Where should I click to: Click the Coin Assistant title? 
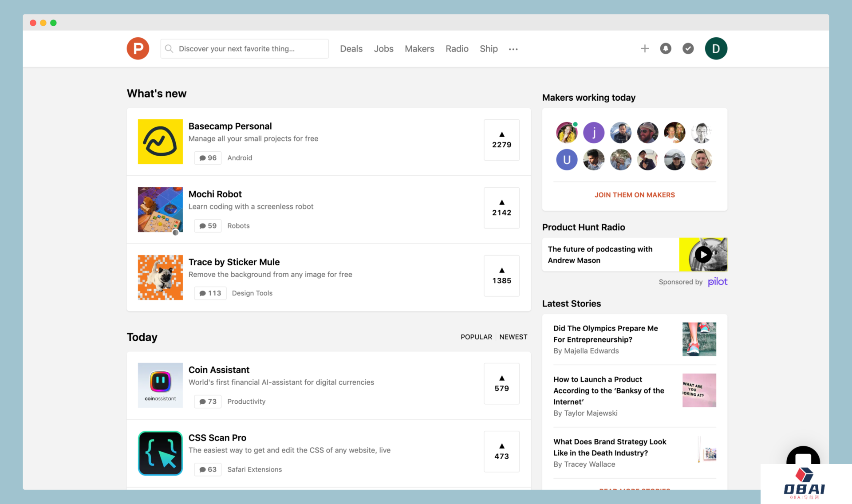pyautogui.click(x=219, y=370)
